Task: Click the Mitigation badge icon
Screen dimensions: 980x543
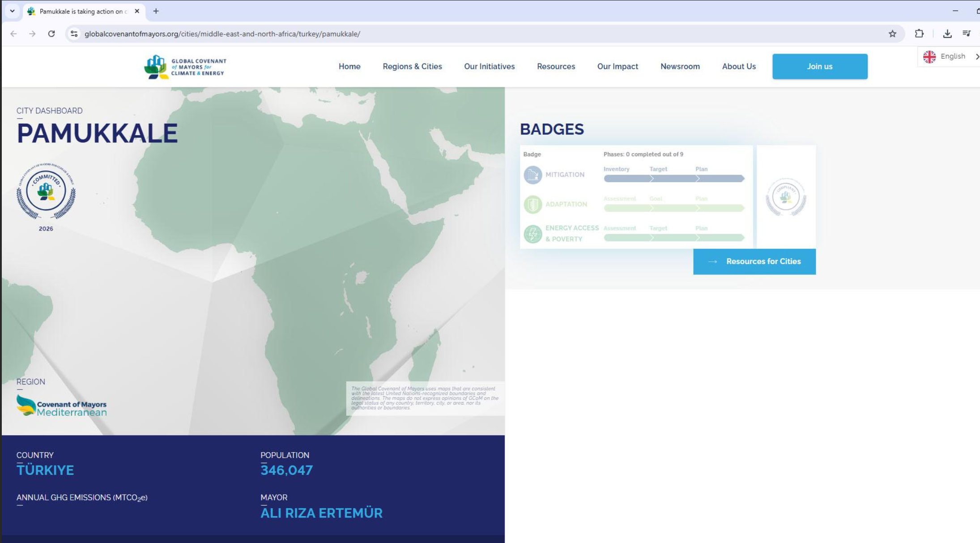Action: [x=533, y=175]
